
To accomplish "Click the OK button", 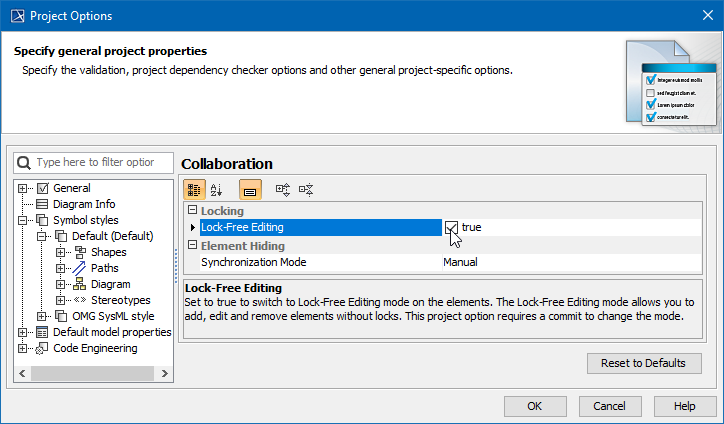I will point(534,406).
